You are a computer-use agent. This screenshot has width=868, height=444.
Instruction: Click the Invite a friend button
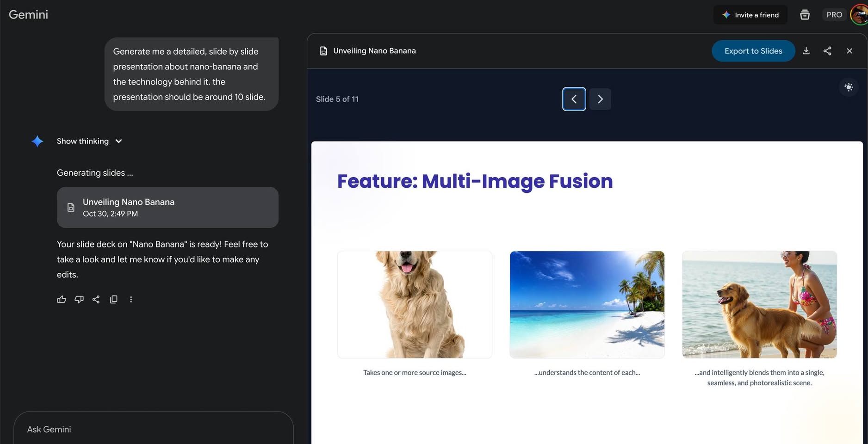[750, 14]
